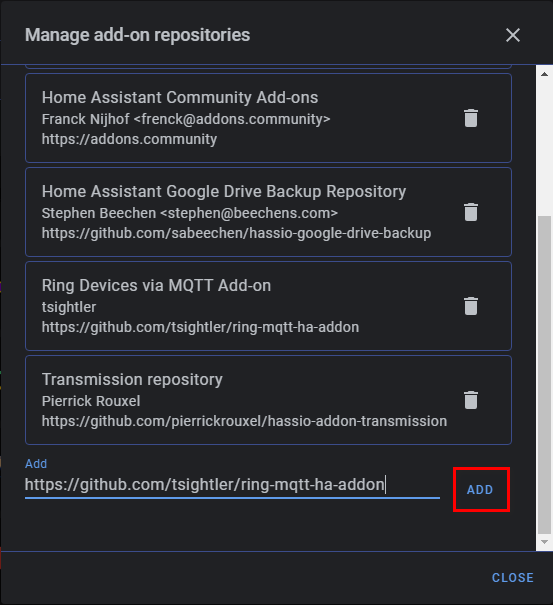Remove the Transmission repository entry
Screen dimensions: 553x605
(471, 400)
